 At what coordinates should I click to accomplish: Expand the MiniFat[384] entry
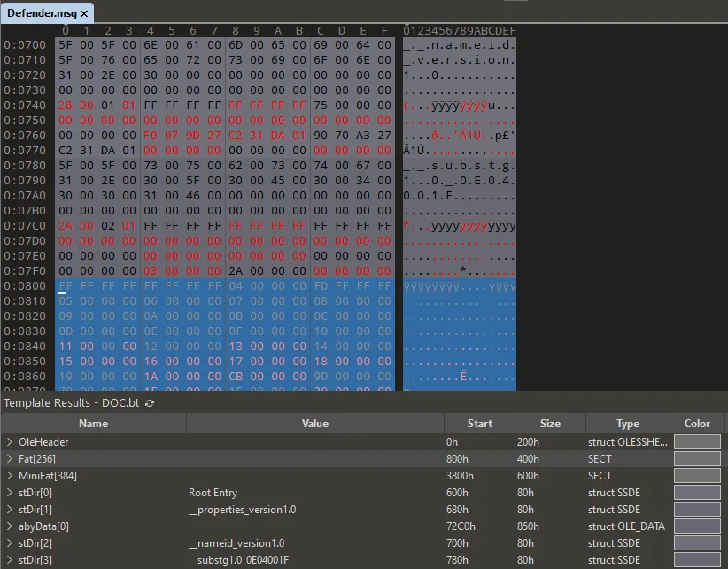[9, 476]
